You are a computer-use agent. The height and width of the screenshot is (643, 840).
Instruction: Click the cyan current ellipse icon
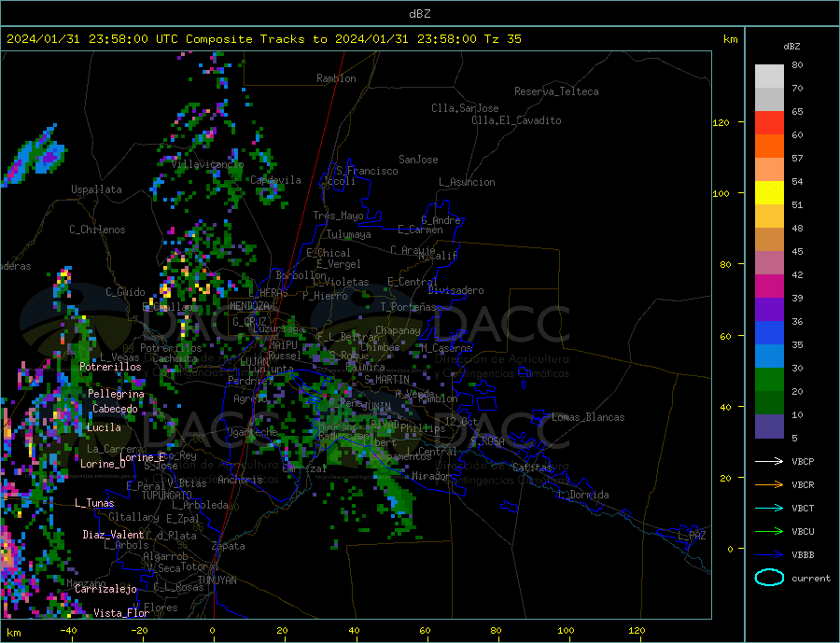click(769, 578)
